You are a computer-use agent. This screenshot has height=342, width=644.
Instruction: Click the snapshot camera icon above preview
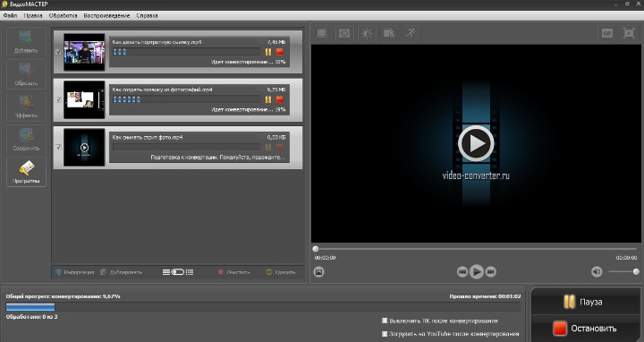[x=344, y=33]
